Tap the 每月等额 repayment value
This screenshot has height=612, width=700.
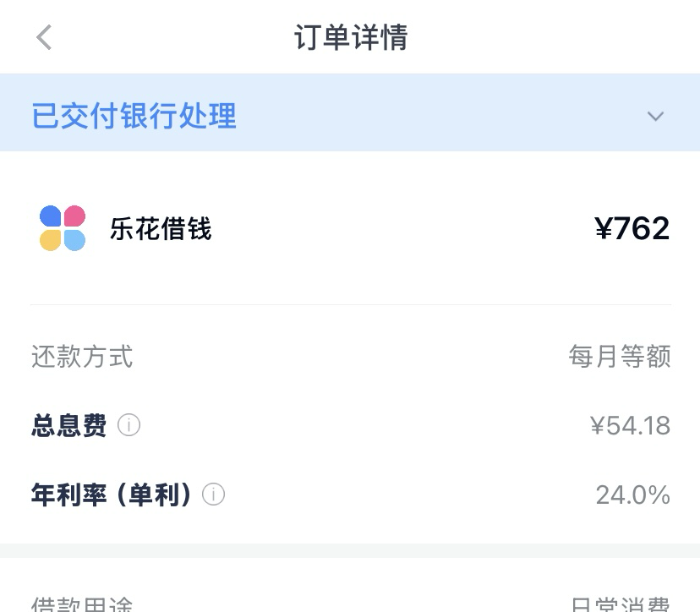point(620,357)
